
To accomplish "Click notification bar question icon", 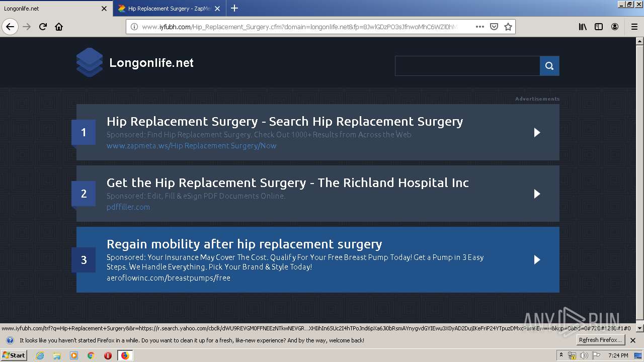I will pyautogui.click(x=10, y=340).
